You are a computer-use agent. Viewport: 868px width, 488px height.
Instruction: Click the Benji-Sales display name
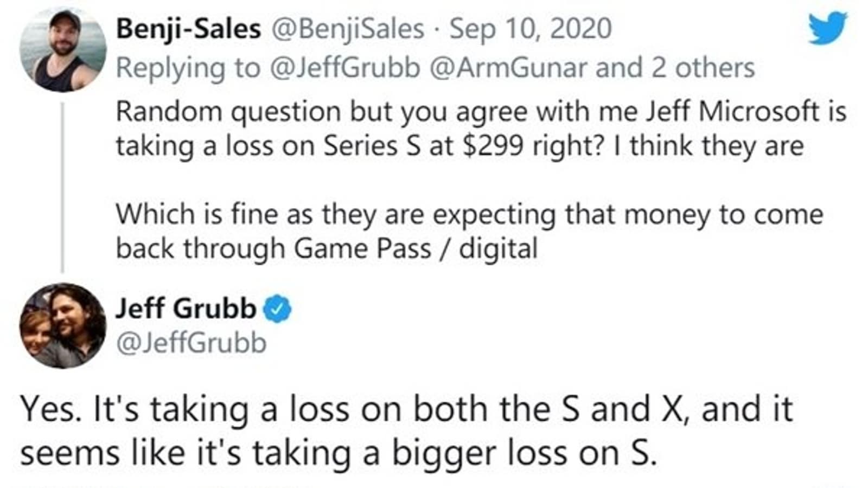[x=188, y=29]
